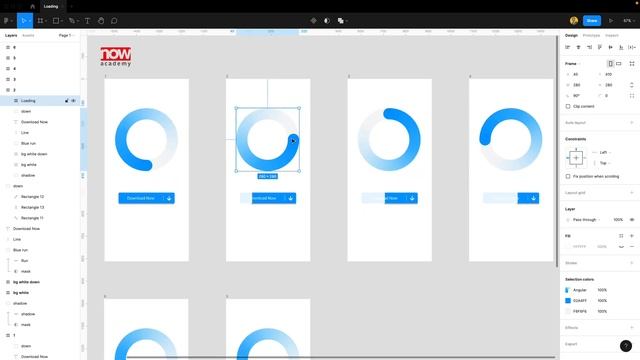Select the Rectangle 12 layer
The height and width of the screenshot is (360, 640).
click(x=32, y=197)
